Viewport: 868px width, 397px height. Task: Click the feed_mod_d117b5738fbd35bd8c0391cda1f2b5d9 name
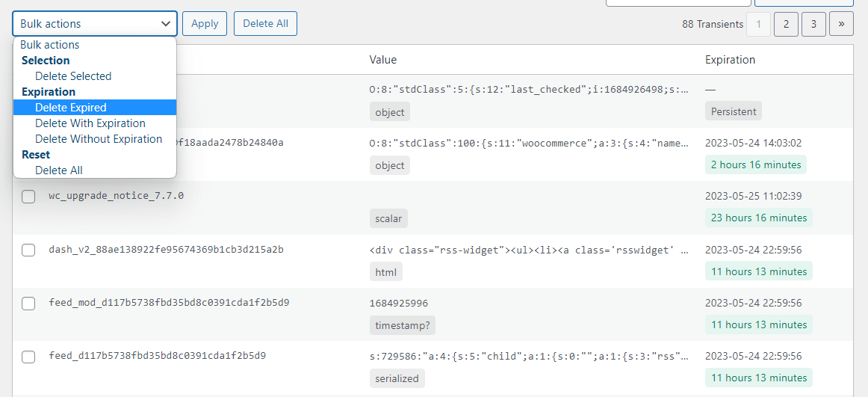(169, 303)
